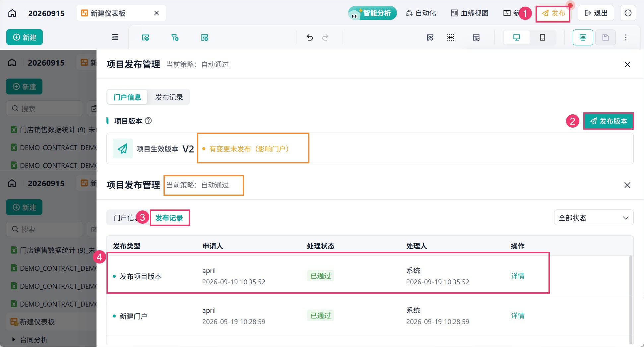
Task: Click 已通过 status in 发布项目版本 row
Action: pyautogui.click(x=320, y=276)
